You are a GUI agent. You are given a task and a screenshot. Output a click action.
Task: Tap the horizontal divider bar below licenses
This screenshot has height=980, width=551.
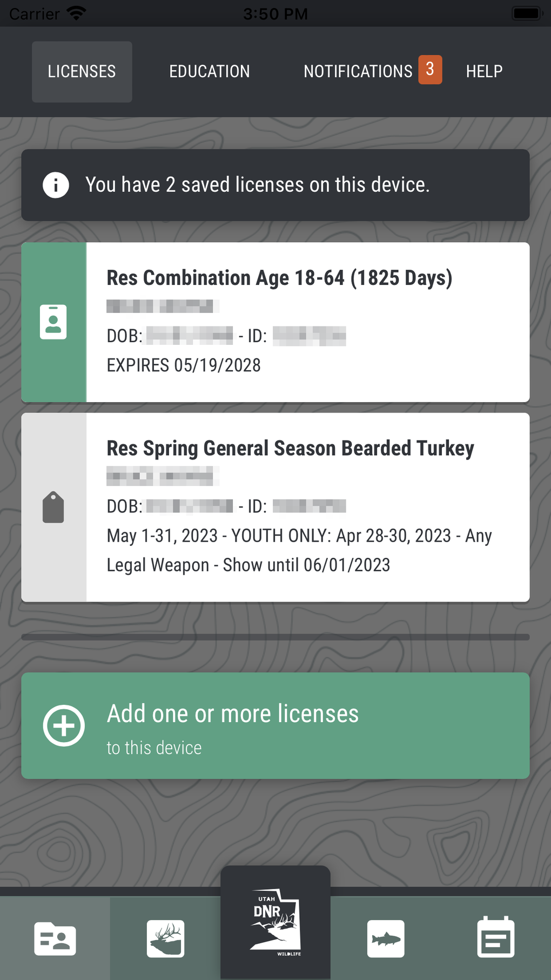(x=275, y=637)
